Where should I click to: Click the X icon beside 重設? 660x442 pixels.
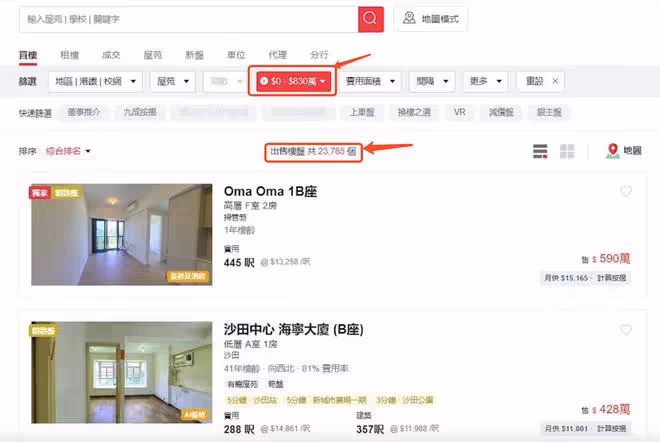click(555, 81)
